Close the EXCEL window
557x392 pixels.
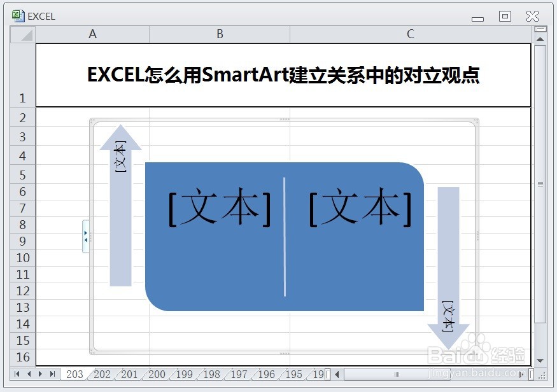[x=532, y=16]
